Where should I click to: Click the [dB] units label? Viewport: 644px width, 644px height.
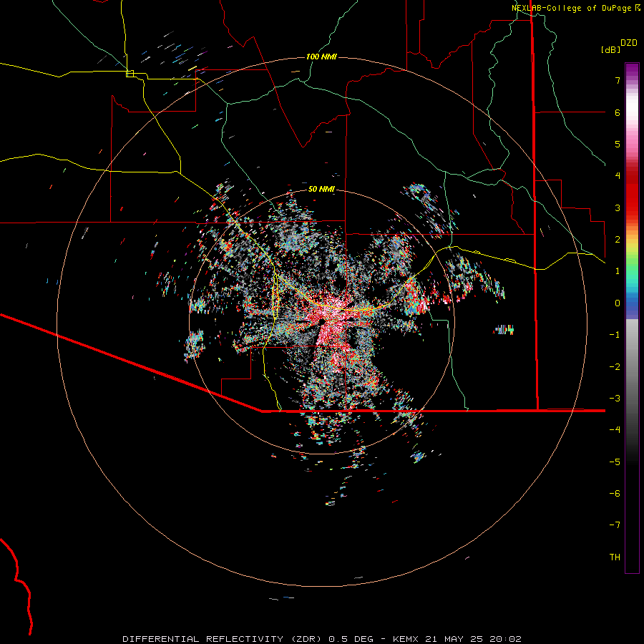(x=610, y=49)
